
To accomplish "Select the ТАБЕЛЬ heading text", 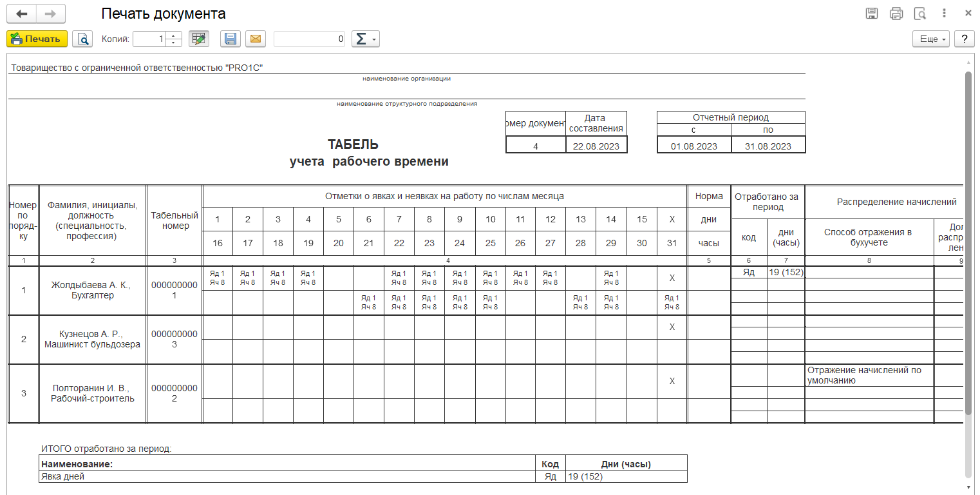I will 353,144.
